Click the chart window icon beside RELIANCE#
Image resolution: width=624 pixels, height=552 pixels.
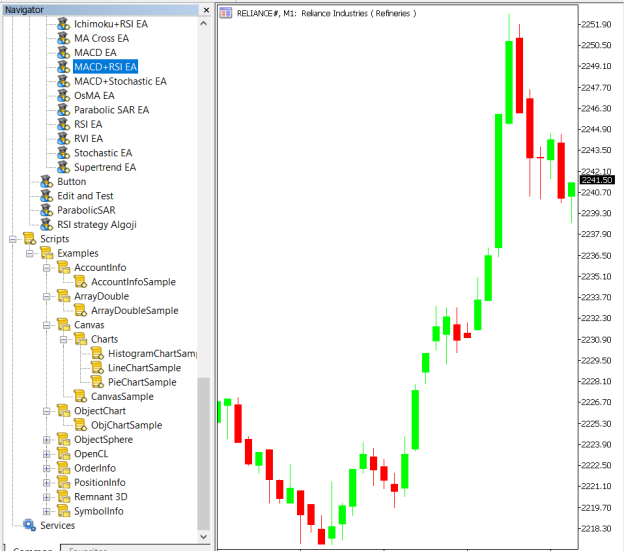coord(226,13)
